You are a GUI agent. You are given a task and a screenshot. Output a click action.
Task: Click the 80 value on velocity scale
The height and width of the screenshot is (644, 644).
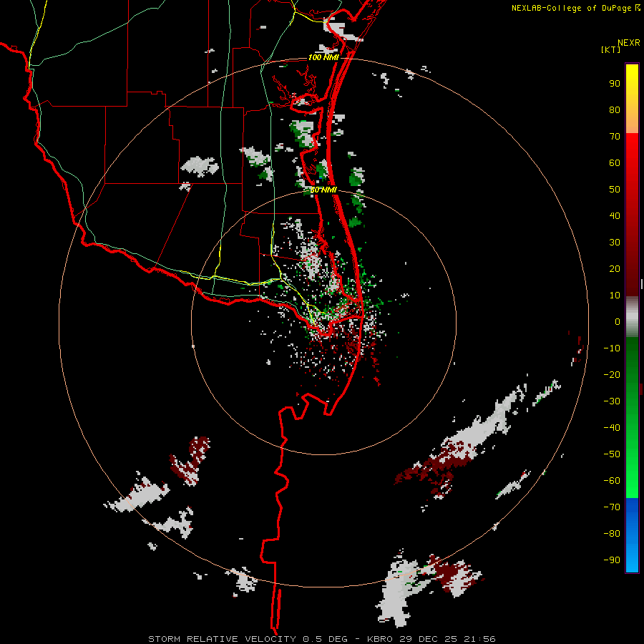click(615, 109)
